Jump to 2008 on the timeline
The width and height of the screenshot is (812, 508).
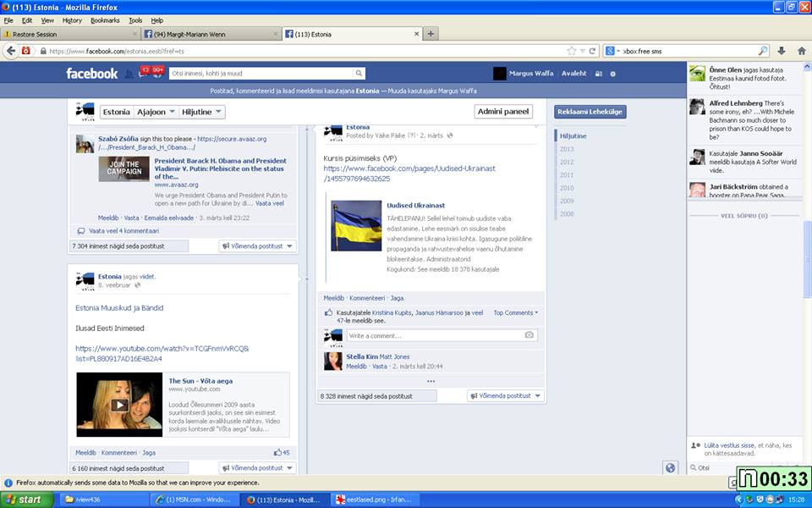click(x=567, y=213)
